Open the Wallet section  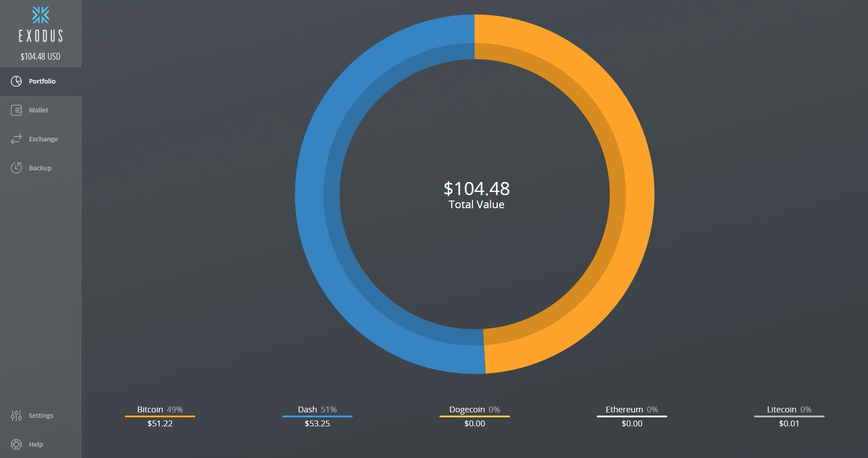point(41,110)
